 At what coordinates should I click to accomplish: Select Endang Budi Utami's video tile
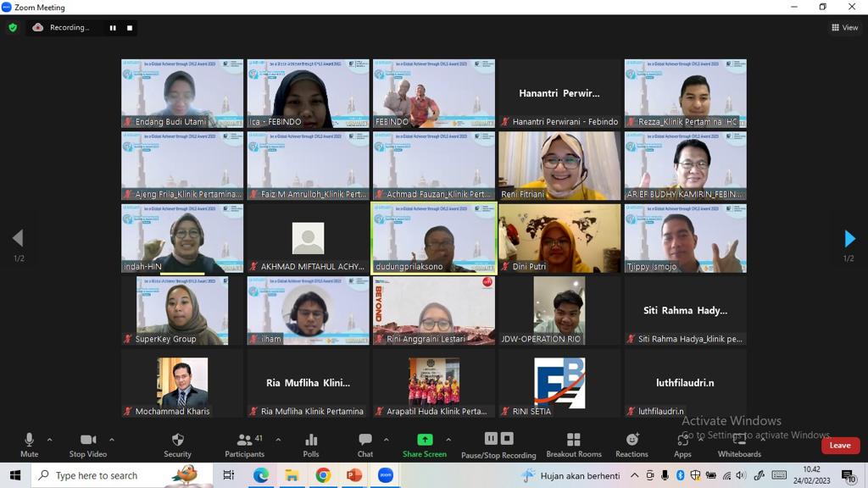[x=182, y=93]
